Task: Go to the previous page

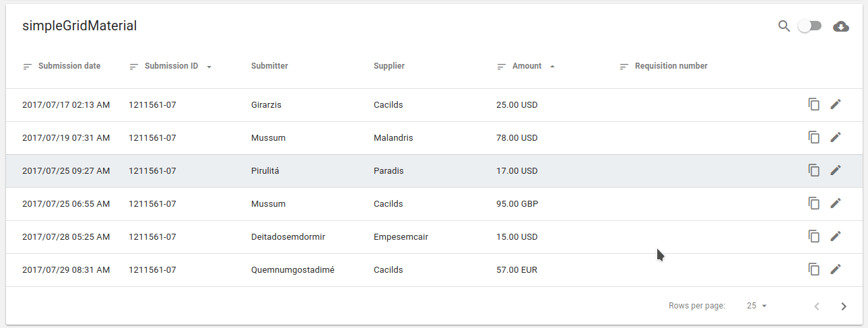Action: click(x=817, y=306)
